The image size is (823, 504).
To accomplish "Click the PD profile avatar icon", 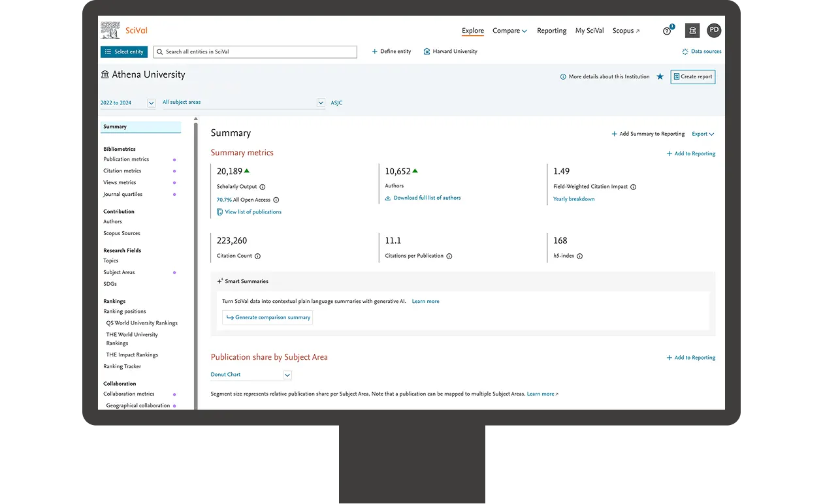I will tap(714, 30).
